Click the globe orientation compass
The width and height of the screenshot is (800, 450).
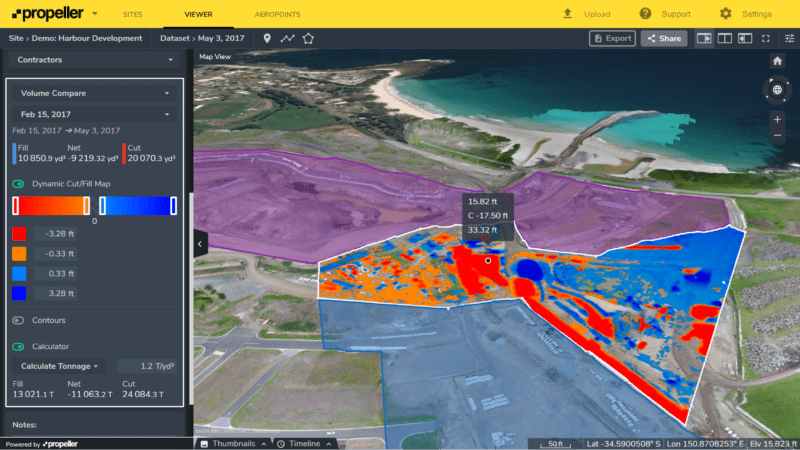tap(777, 90)
